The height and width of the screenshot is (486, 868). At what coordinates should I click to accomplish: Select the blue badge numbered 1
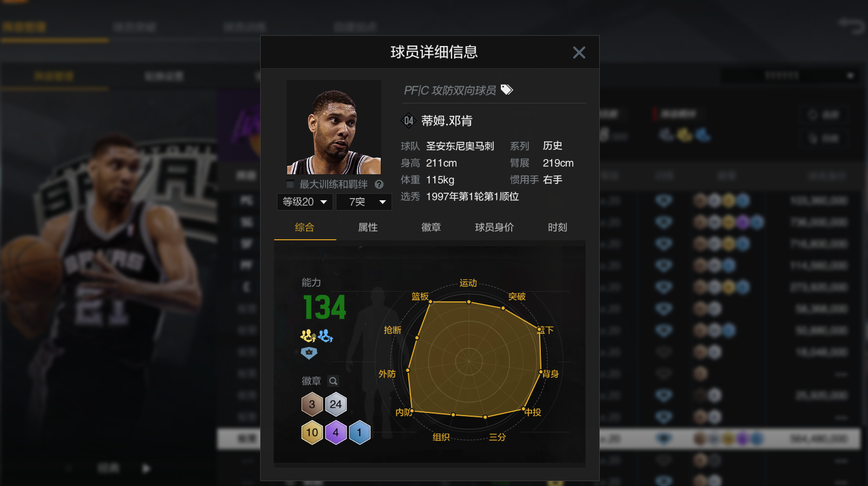coord(360,432)
